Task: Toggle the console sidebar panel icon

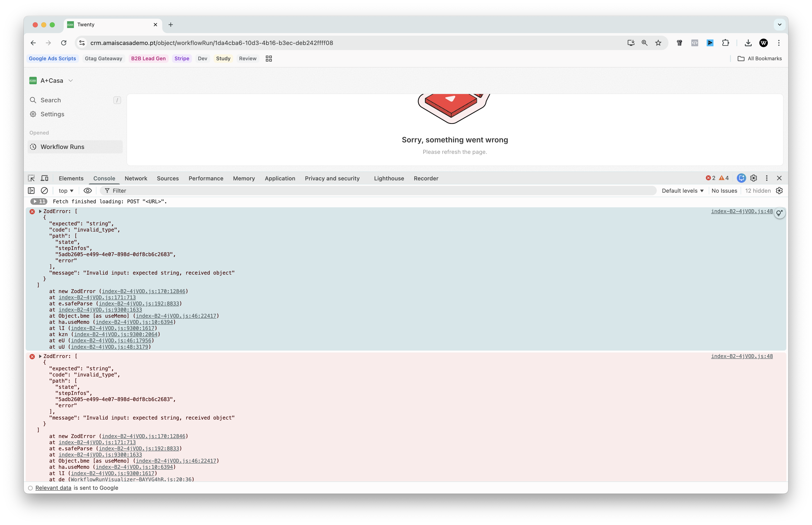Action: 31,191
